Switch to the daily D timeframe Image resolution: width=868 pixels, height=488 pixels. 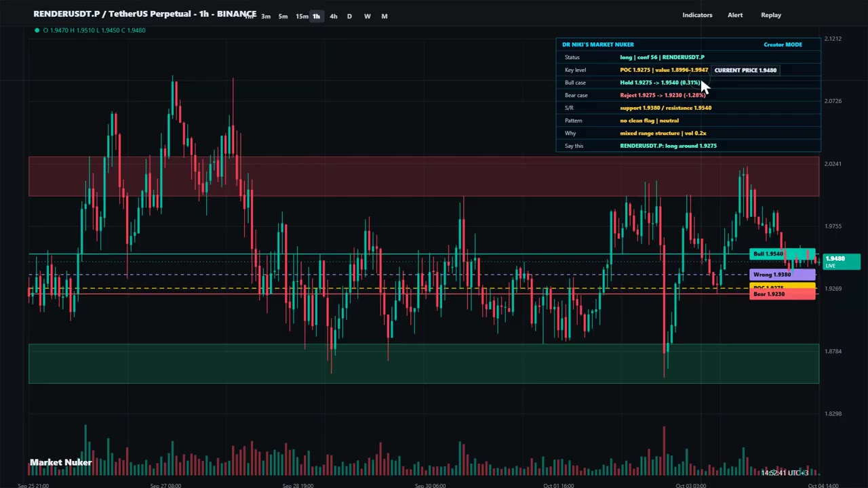[x=349, y=16]
